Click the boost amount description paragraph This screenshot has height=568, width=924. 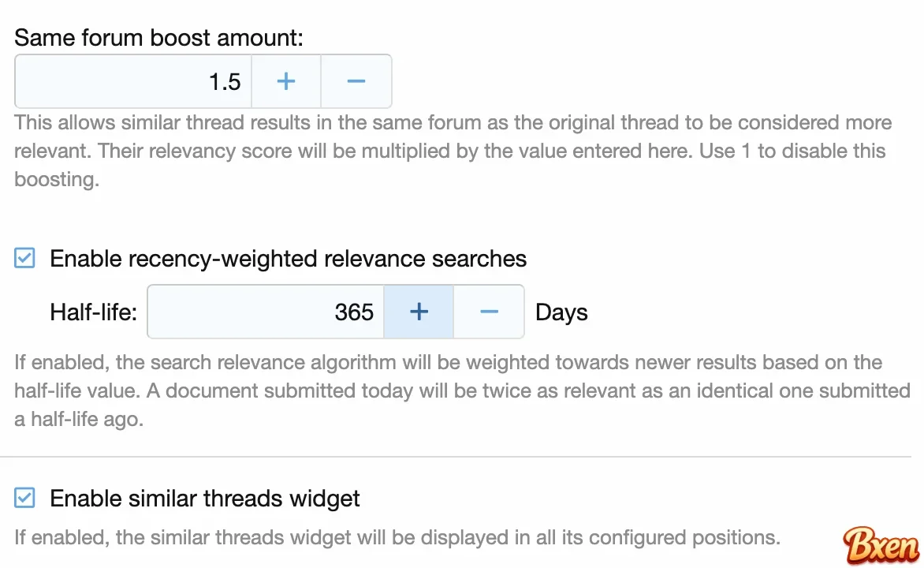[452, 151]
